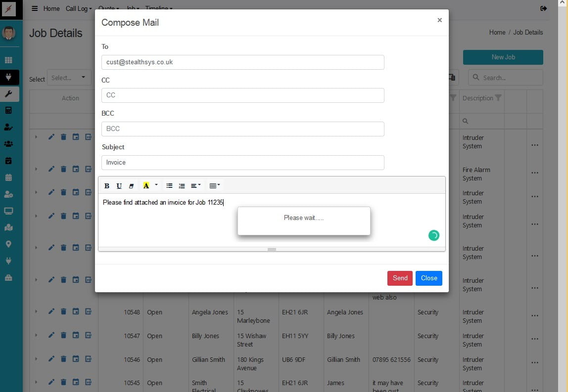The width and height of the screenshot is (568, 392).
Task: Open the Call Log menu
Action: (79, 8)
